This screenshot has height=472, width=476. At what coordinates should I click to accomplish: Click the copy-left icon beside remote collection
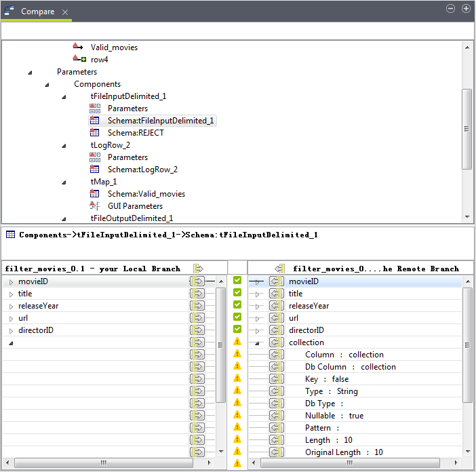pos(276,342)
